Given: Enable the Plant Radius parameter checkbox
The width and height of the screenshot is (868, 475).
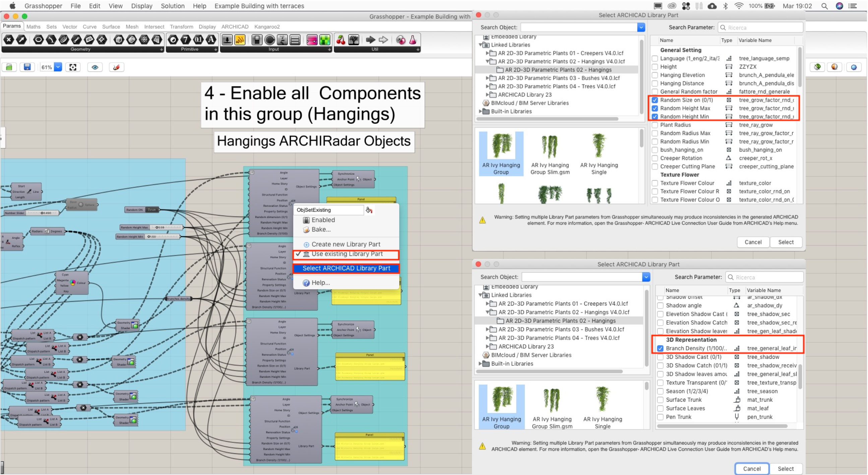Looking at the screenshot, I should (655, 125).
